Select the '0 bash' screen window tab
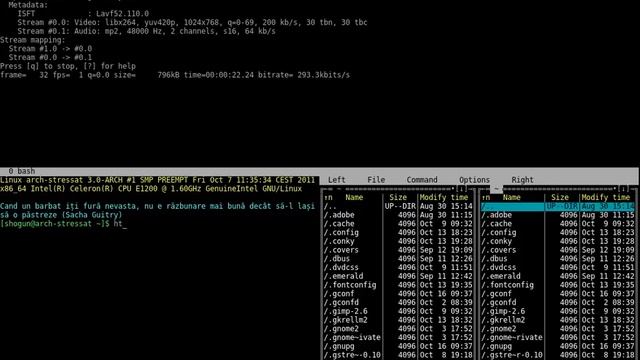This screenshot has height=360, width=640. 22,171
